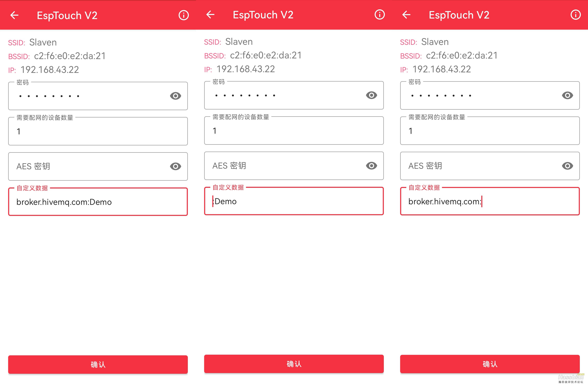Open the info icon in the right screen

coord(575,15)
